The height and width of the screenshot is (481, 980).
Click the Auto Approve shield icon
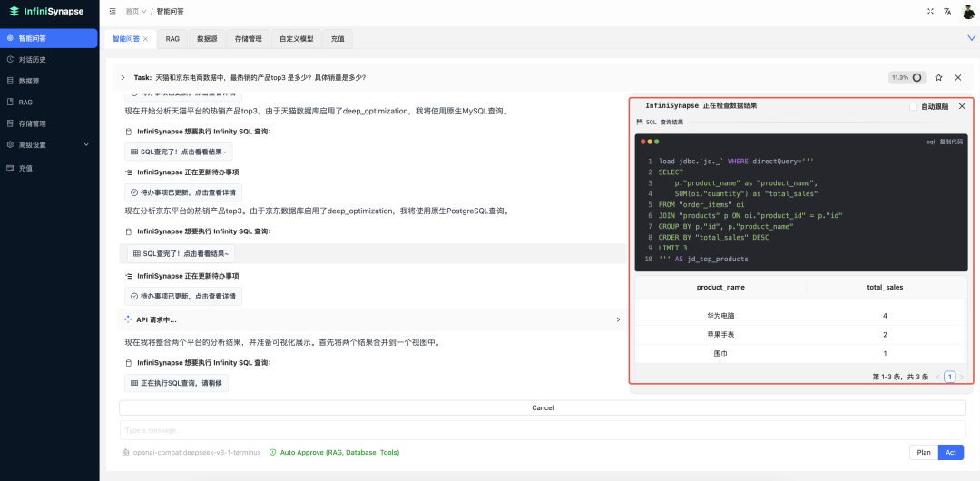pyautogui.click(x=272, y=452)
